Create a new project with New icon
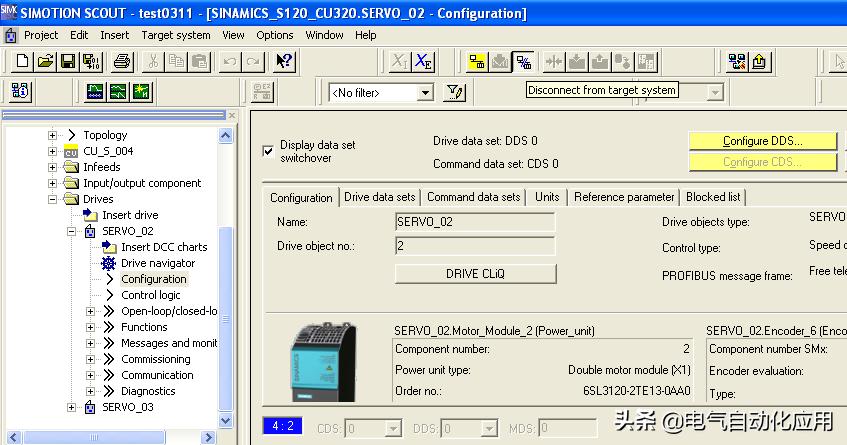Screen dimensions: 847x445 pyautogui.click(x=22, y=62)
